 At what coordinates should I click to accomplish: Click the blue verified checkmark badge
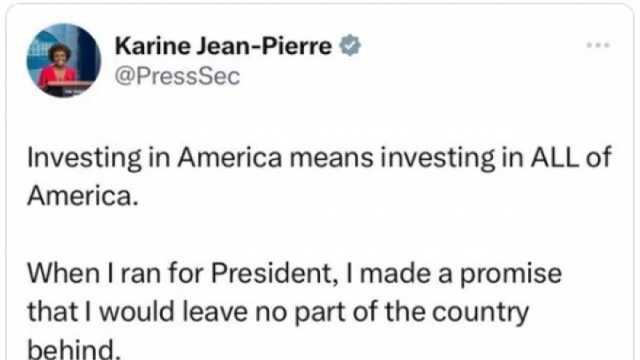coord(350,45)
